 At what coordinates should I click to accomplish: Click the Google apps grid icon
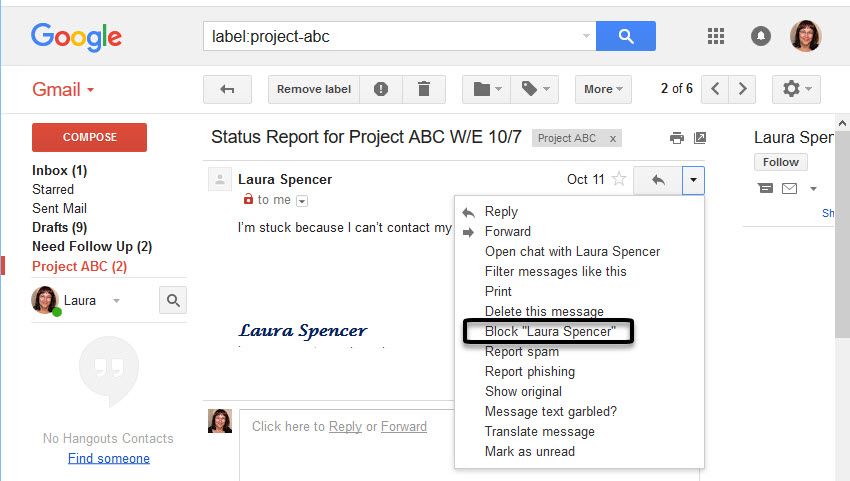(715, 37)
